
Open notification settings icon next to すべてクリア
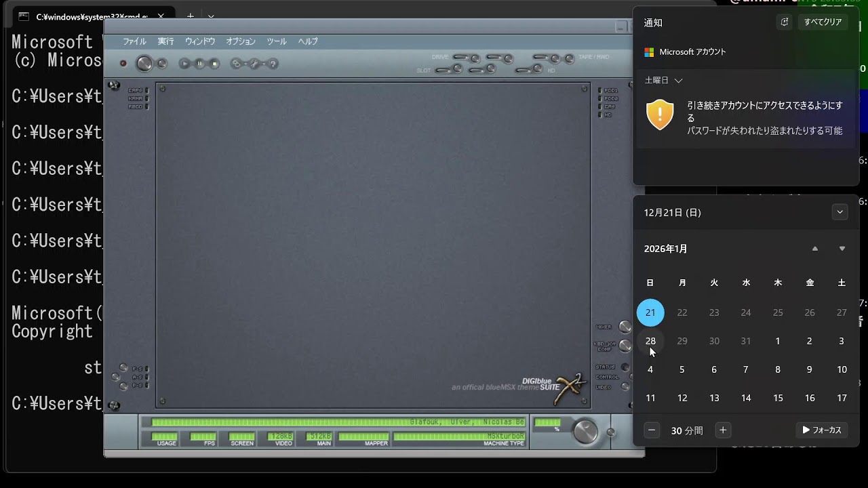click(785, 22)
